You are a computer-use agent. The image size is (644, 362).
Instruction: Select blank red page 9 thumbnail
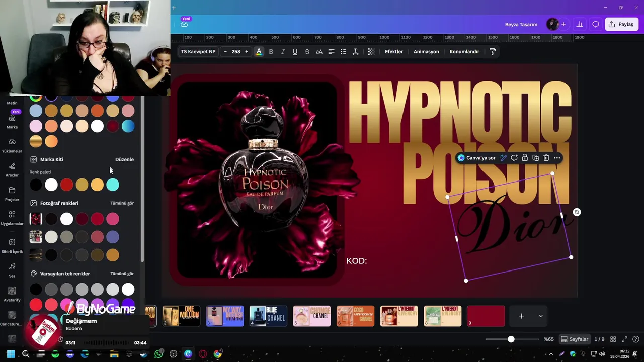[486, 316]
